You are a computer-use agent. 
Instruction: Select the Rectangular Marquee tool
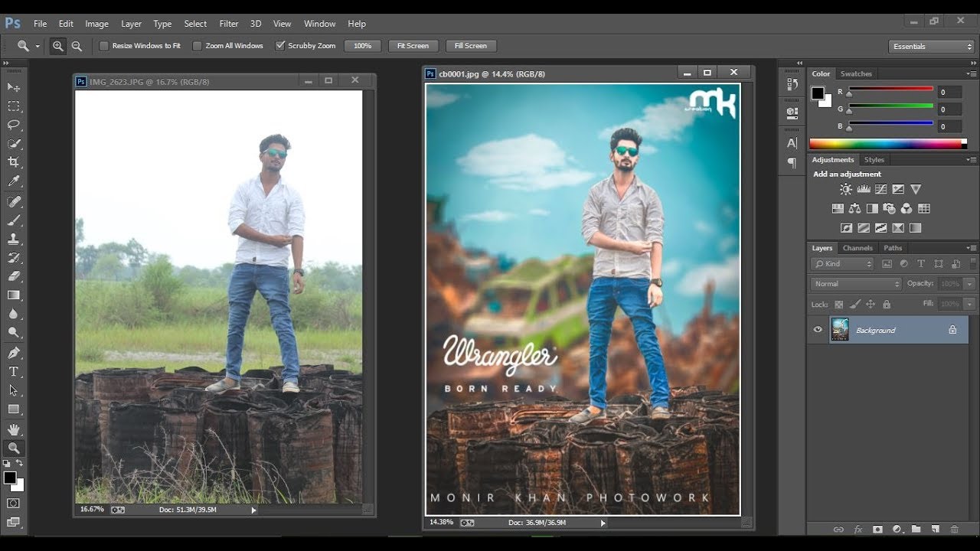pos(14,106)
